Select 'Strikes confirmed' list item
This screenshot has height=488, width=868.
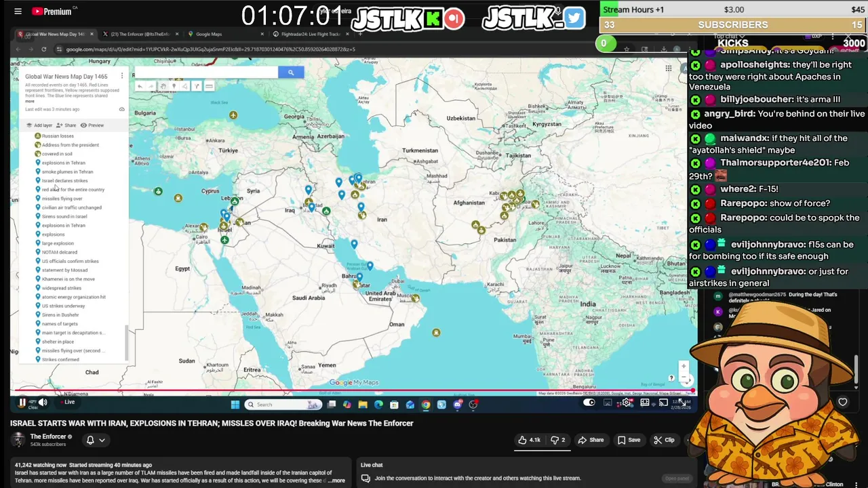(60, 359)
